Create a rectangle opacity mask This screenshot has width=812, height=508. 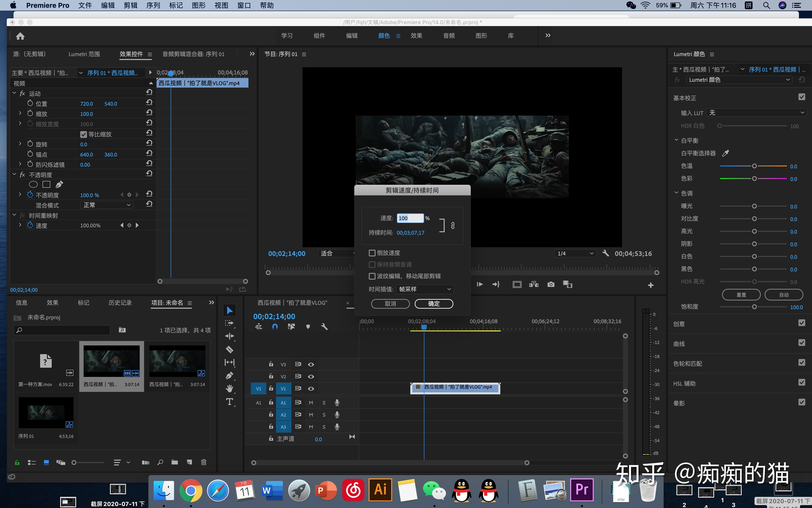click(46, 184)
